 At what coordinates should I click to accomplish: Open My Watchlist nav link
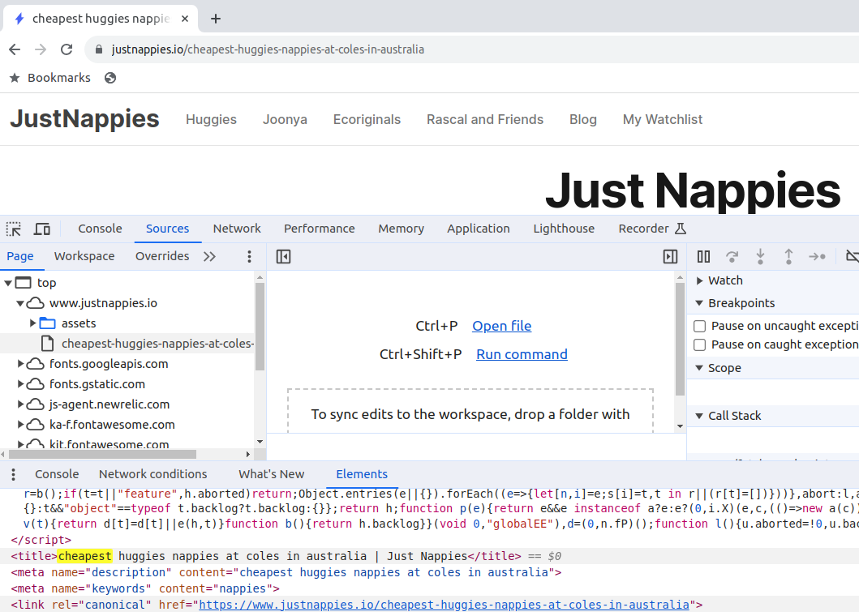click(663, 119)
